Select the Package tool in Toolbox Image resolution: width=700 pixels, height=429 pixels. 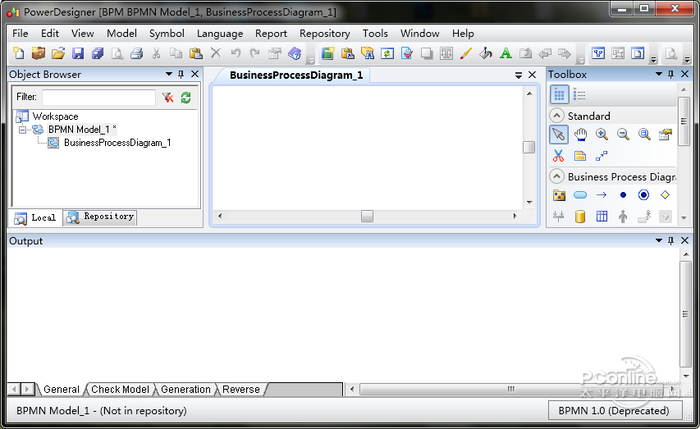coord(558,195)
